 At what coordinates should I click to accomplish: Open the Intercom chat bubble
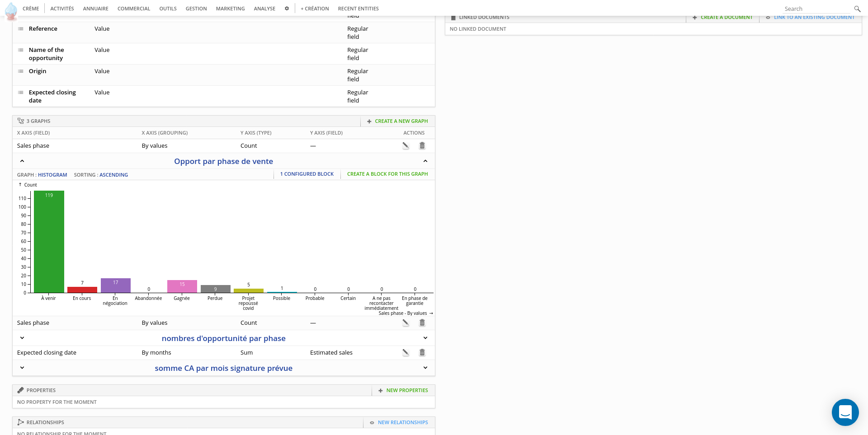845,412
